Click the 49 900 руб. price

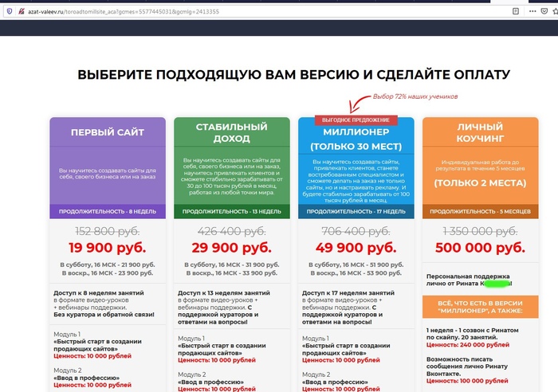tap(356, 247)
